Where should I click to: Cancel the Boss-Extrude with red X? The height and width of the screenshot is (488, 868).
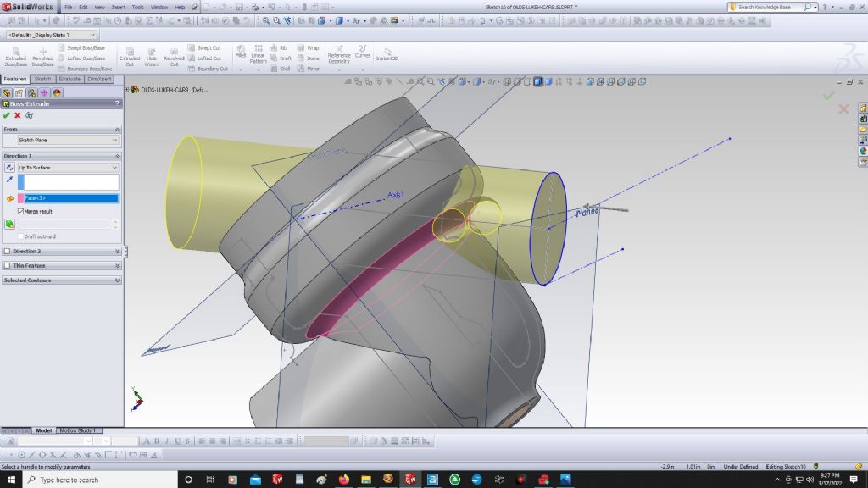coord(18,115)
